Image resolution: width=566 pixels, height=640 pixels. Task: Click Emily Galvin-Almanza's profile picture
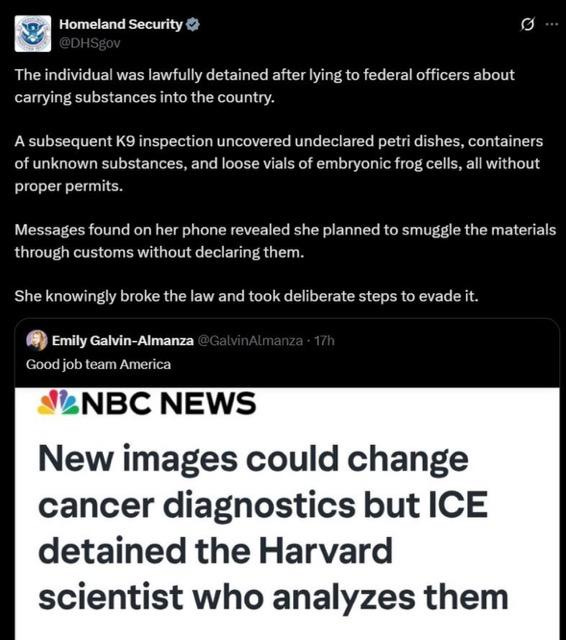tap(37, 340)
